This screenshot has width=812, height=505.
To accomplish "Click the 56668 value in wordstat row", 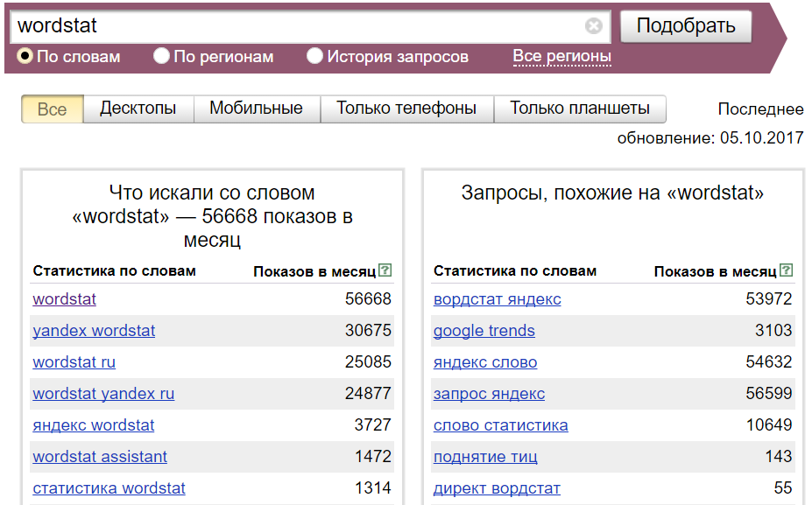I will (368, 299).
